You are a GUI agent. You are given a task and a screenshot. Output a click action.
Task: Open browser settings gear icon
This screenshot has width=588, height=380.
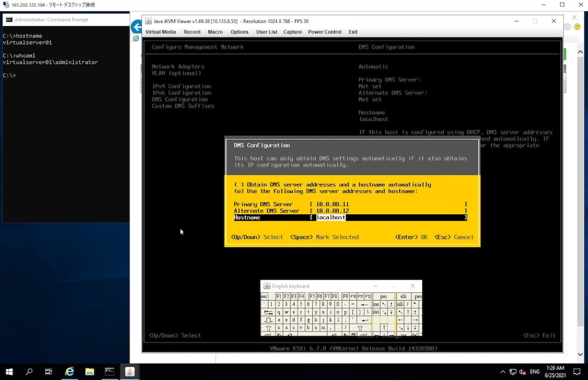coord(567,26)
